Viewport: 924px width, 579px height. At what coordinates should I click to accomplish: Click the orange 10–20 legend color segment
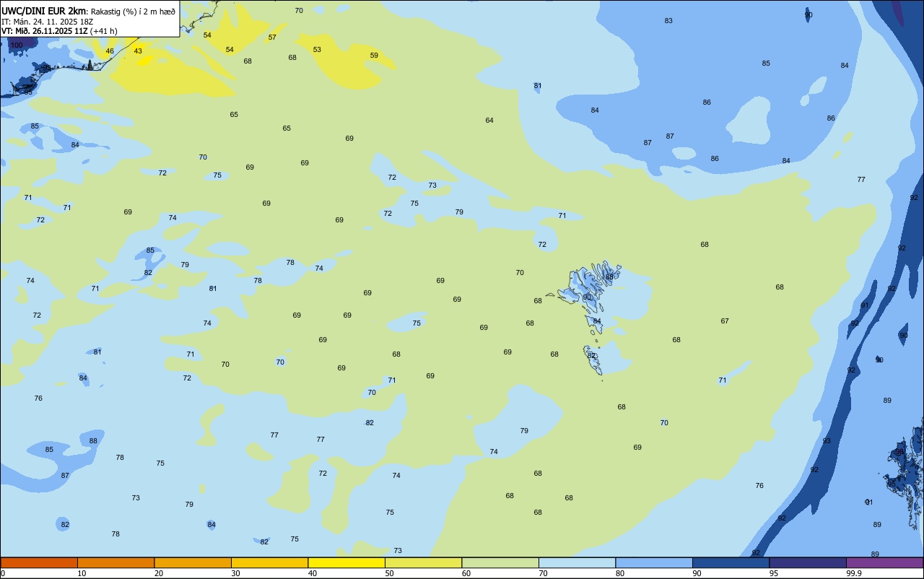[115, 562]
